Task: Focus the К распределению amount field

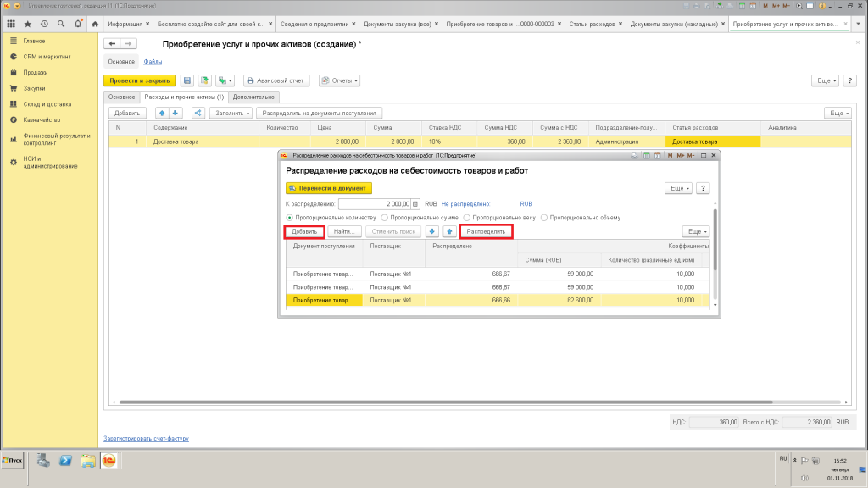Action: 375,204
